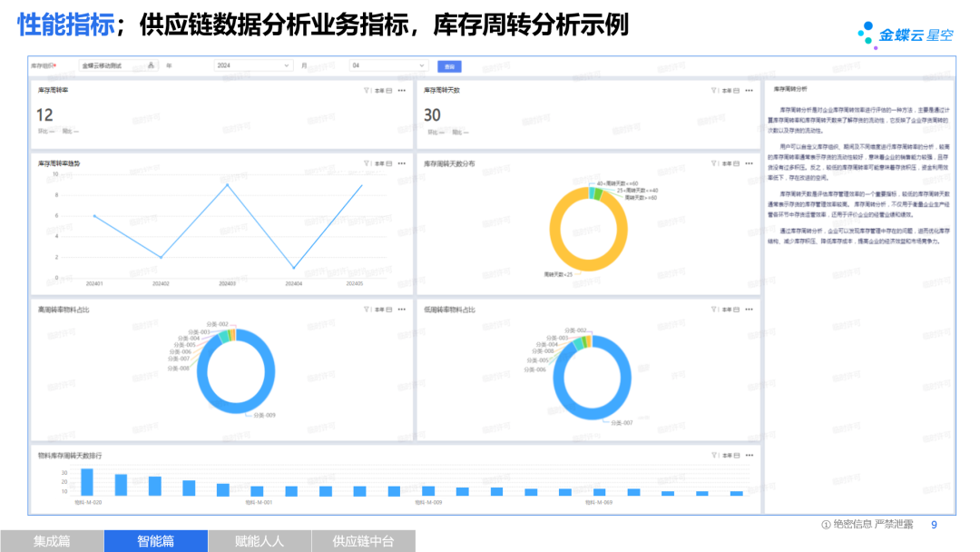Screen dimensions: 980x552
Task: Click the calendar icon on 库存周转率趋势 chart
Action: (388, 163)
